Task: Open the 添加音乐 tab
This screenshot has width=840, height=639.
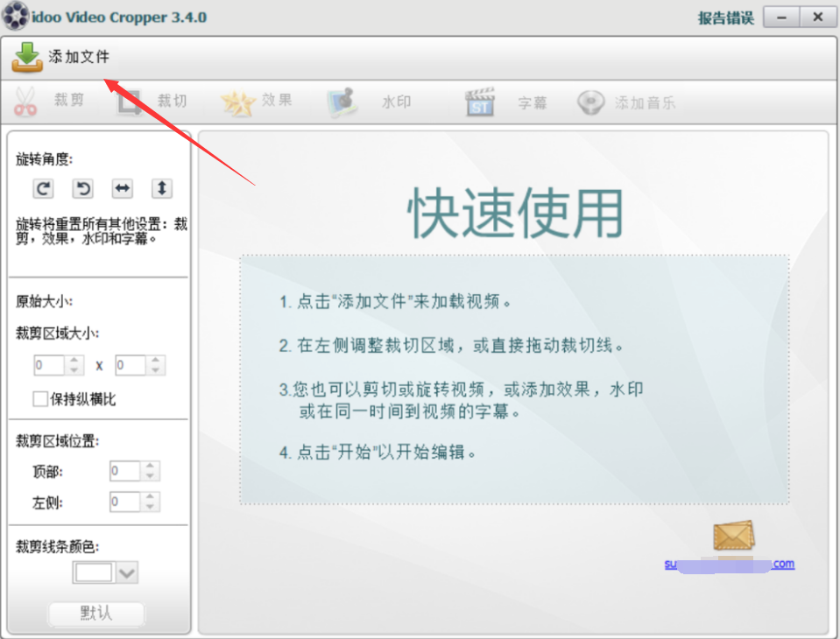Action: pos(645,102)
